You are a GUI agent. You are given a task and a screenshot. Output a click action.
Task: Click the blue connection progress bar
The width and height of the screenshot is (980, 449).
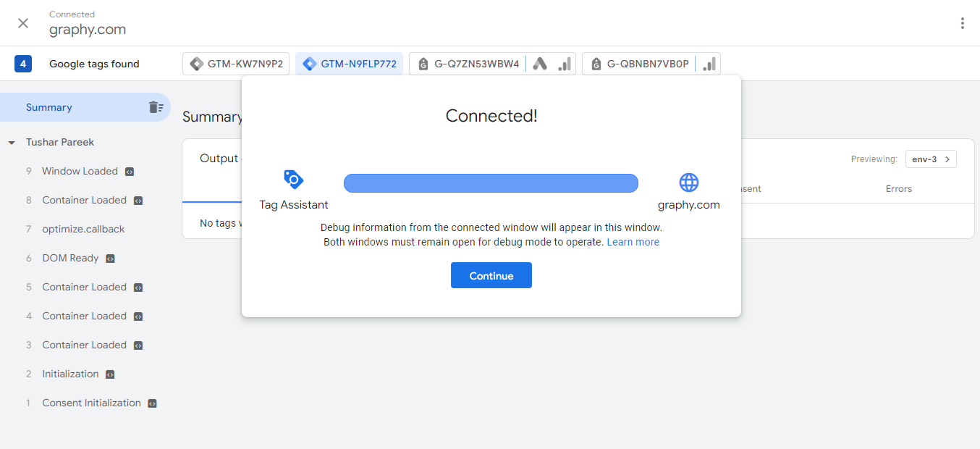491,183
